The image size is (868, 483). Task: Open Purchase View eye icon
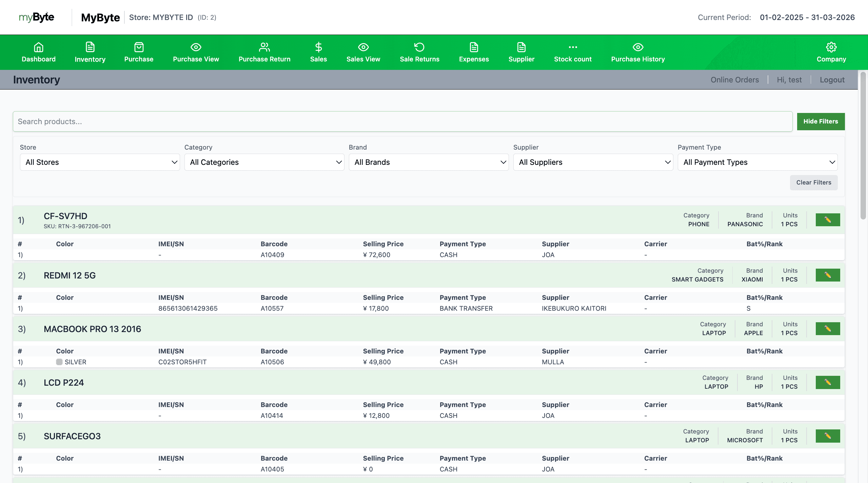[x=196, y=47]
